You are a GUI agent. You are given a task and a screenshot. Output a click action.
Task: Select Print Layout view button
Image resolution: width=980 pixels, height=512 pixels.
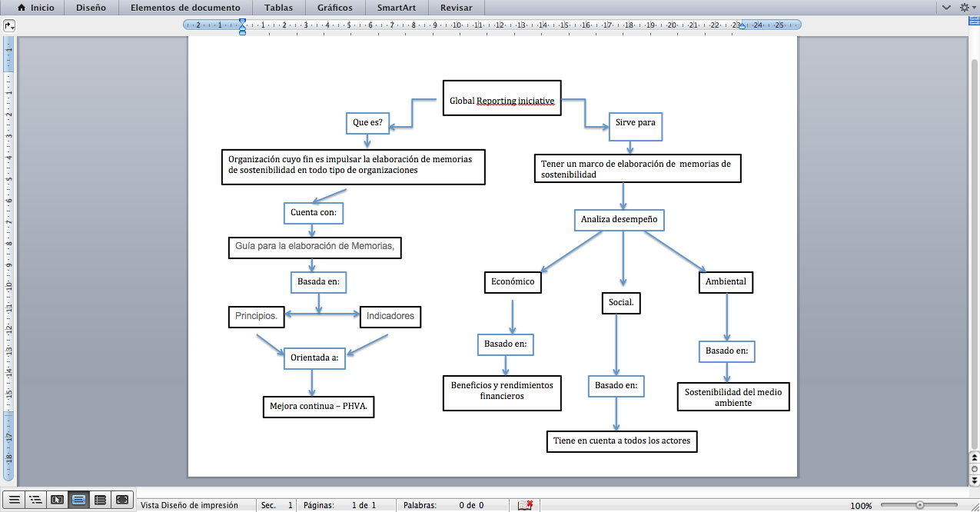[x=78, y=500]
